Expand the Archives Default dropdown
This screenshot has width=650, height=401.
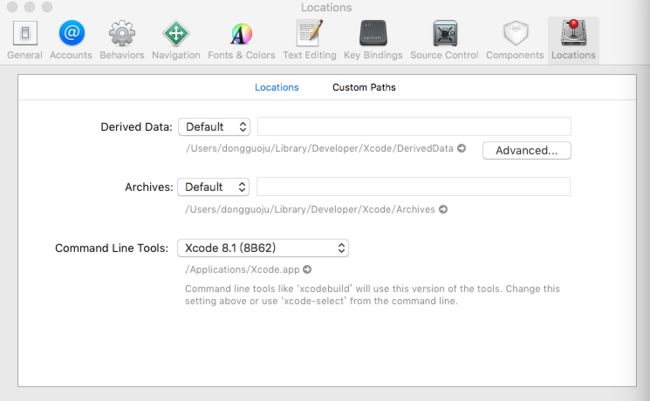pos(213,187)
